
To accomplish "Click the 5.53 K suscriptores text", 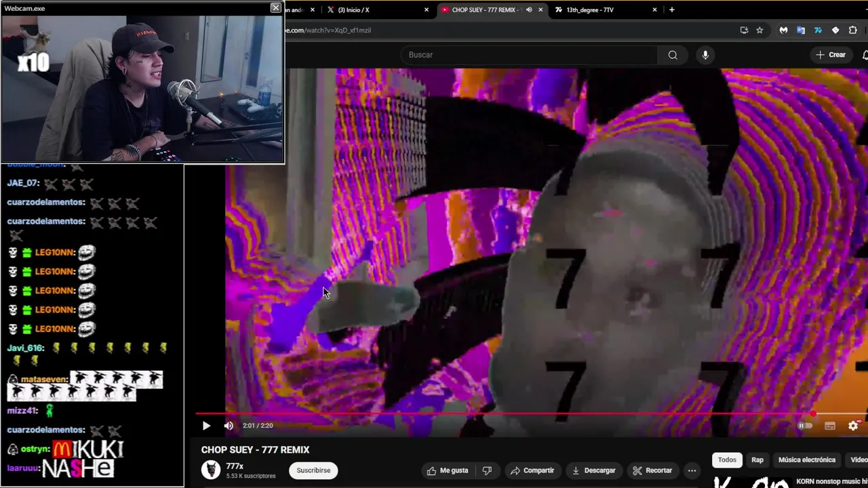I will click(251, 476).
